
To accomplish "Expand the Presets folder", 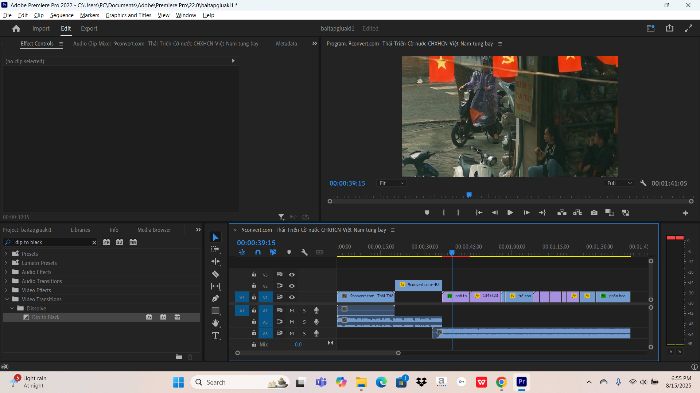I will click(6, 254).
